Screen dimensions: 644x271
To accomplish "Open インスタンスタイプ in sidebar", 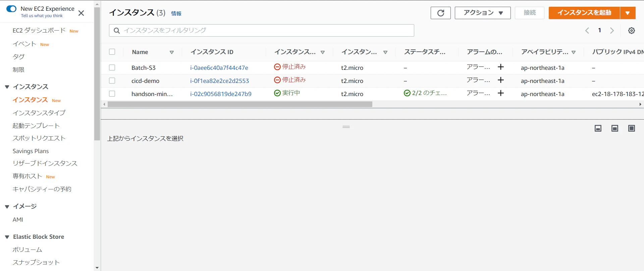I will click(39, 113).
